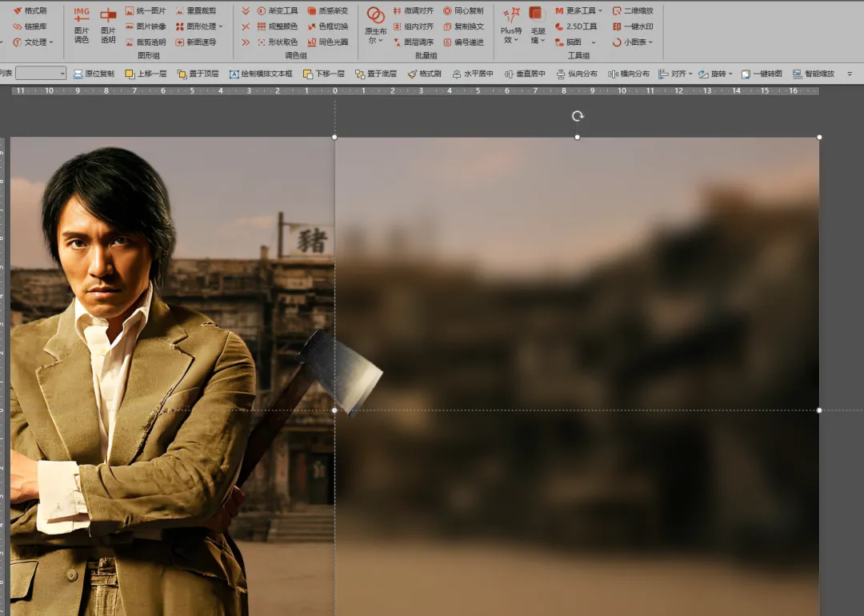Select the blurred background picture

click(576, 376)
